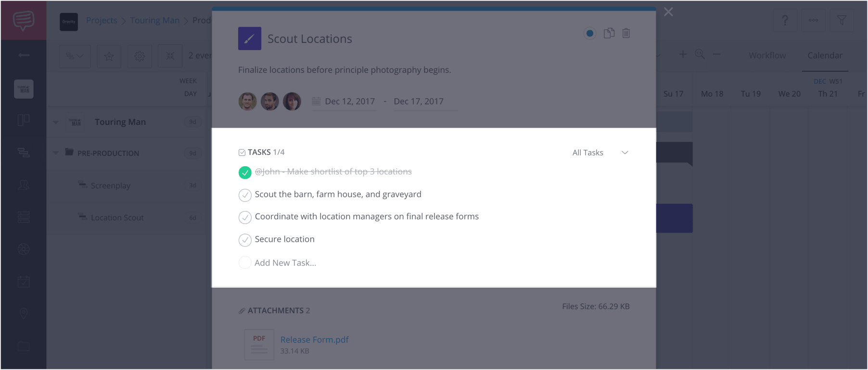
Task: Open the contacts icon in sidebar
Action: (x=24, y=185)
